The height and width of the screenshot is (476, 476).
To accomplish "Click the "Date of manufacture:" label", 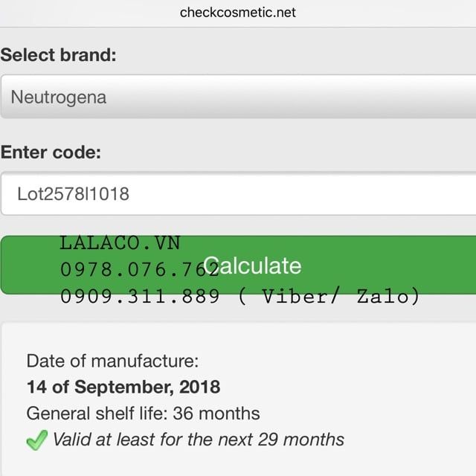I will (113, 361).
